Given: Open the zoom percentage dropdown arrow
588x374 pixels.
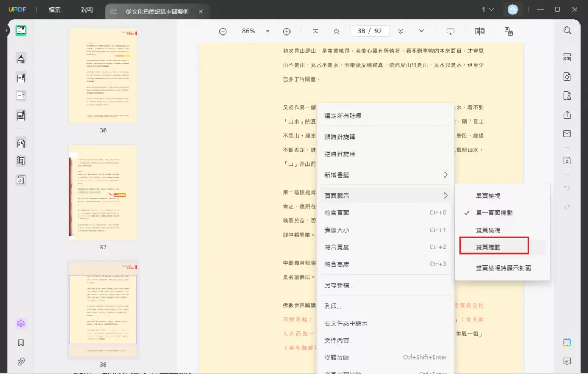Looking at the screenshot, I should tap(268, 31).
